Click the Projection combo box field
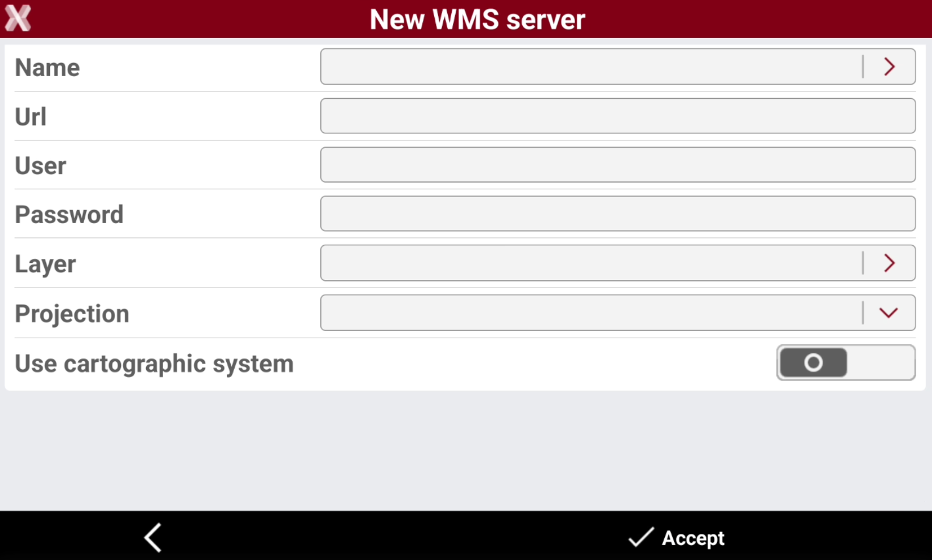 pyautogui.click(x=618, y=312)
